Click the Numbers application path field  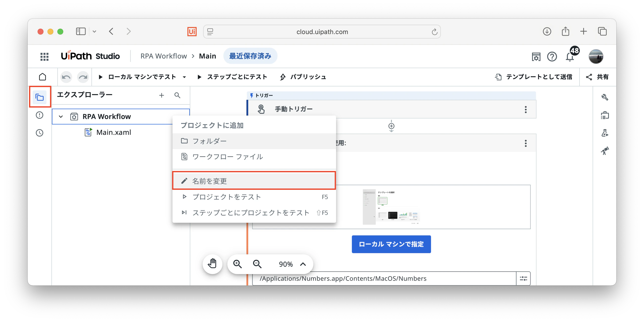[x=384, y=278]
